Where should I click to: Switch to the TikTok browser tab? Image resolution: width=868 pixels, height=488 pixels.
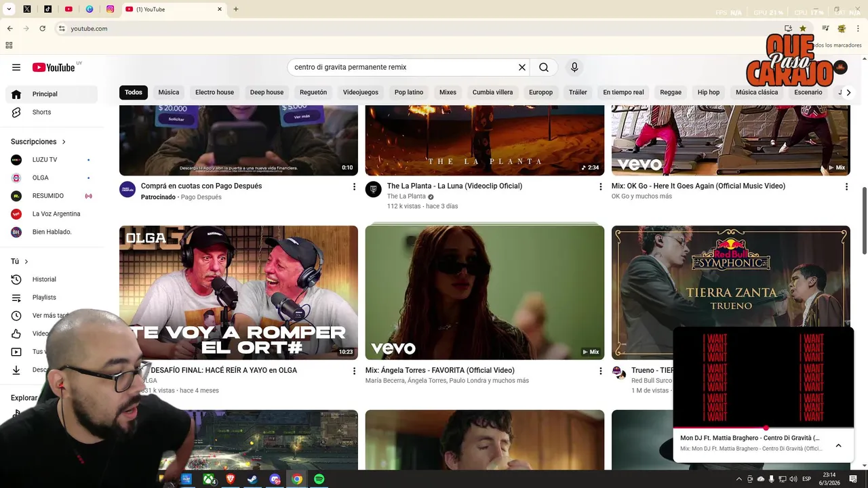[47, 9]
